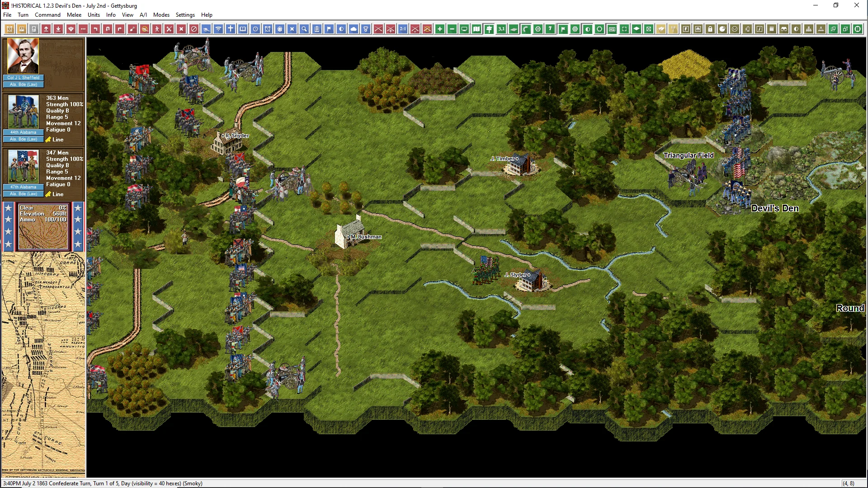Click the red walking man icon
Screen dimensions: 868x488
157,29
